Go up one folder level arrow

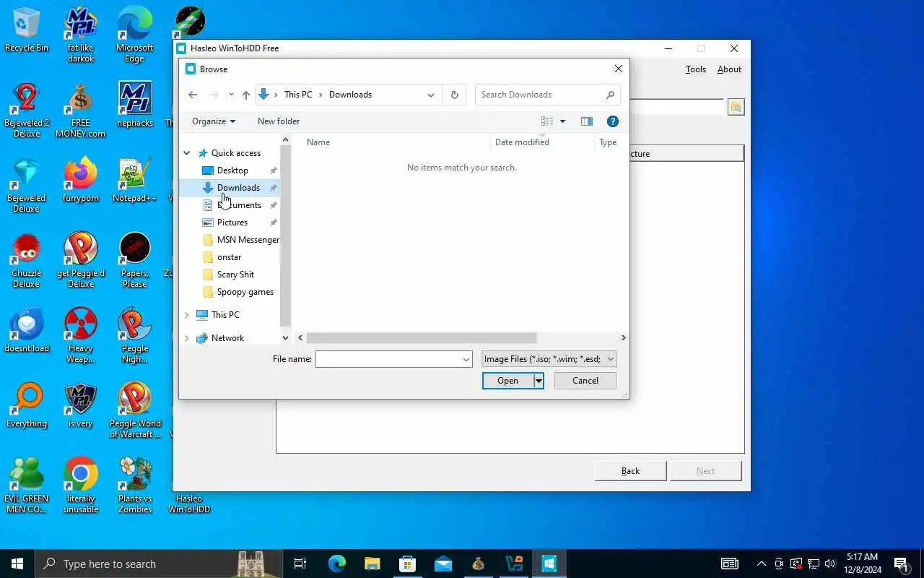click(246, 95)
